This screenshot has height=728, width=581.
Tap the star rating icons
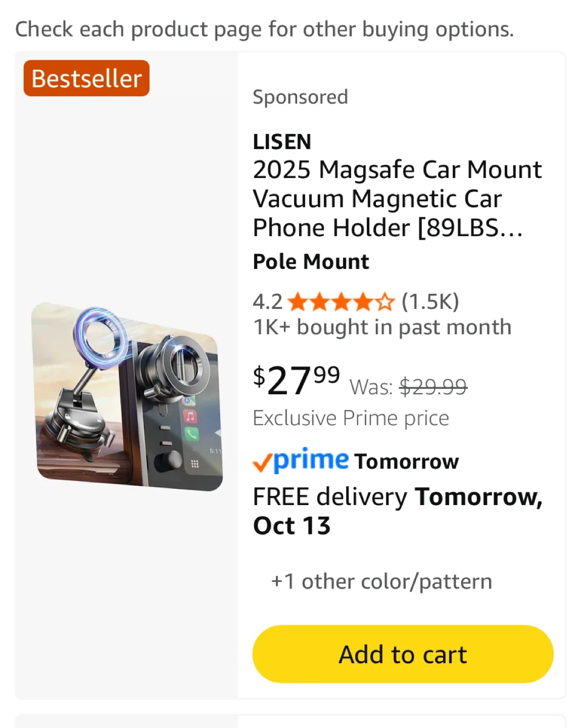[x=341, y=302]
